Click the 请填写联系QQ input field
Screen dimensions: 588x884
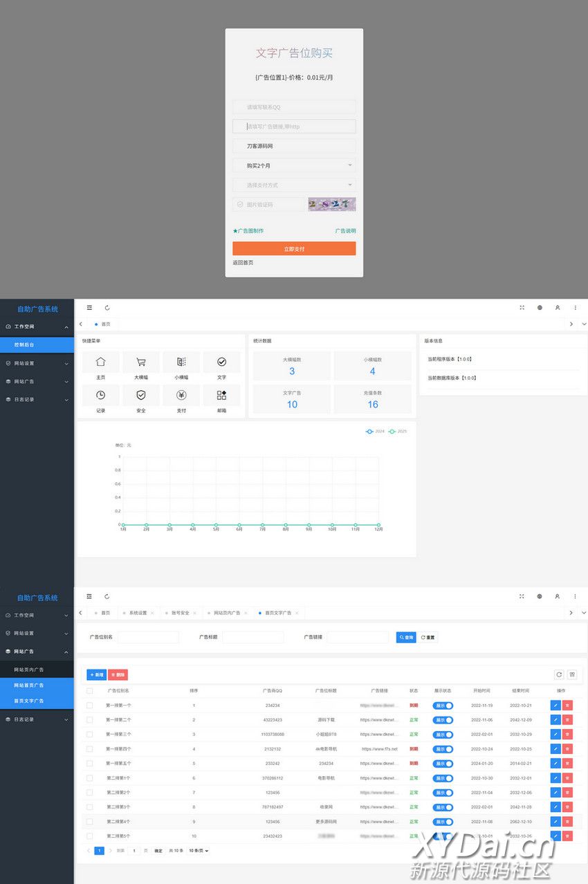(294, 107)
